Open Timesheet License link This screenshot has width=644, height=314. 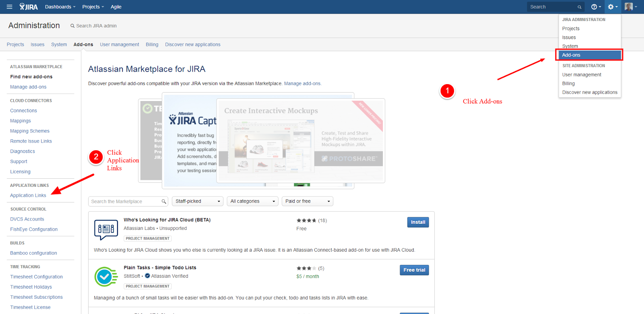(30, 307)
